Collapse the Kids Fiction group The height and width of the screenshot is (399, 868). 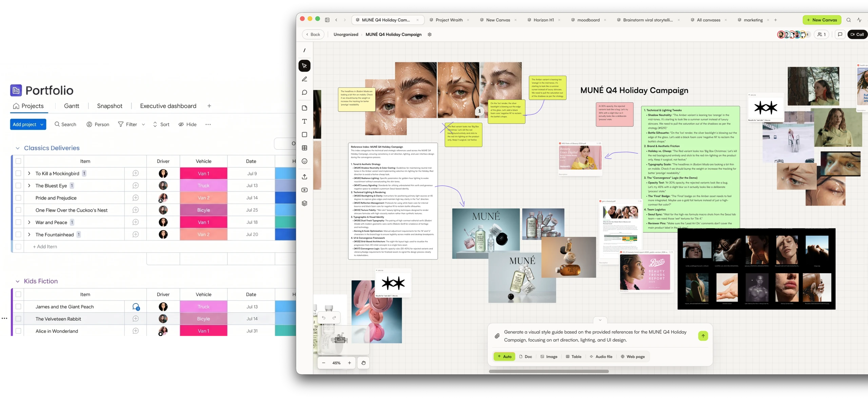pyautogui.click(x=17, y=281)
